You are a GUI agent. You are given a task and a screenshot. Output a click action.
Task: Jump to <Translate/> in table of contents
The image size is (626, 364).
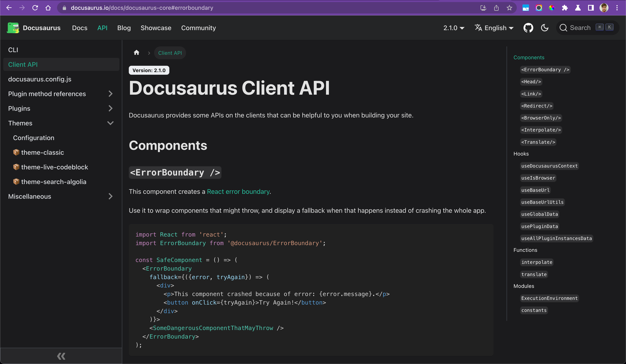[x=538, y=142]
